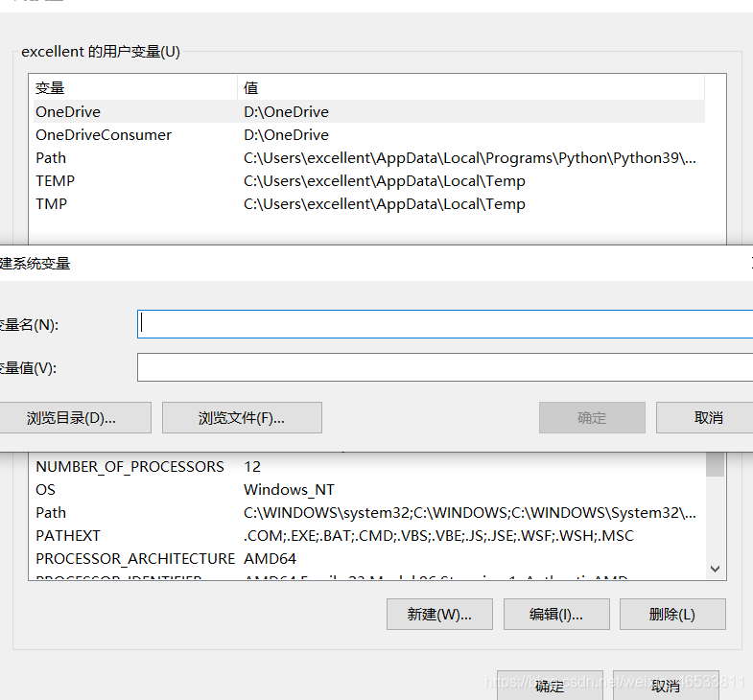The height and width of the screenshot is (700, 753).
Task: Click 删除(L) under system variables
Action: [x=672, y=614]
